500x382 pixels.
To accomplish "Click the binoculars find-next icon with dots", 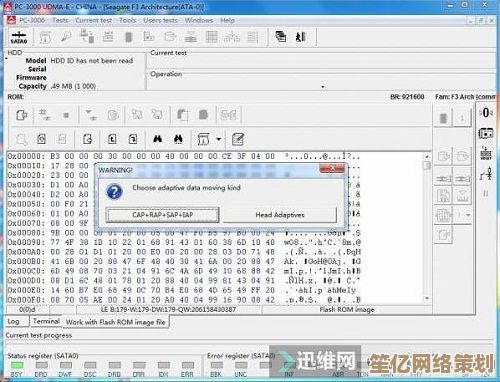I will (178, 139).
